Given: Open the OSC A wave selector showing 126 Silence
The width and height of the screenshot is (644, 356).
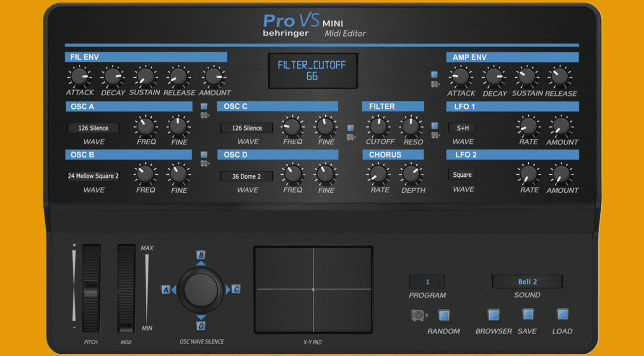Looking at the screenshot, I should pos(93,128).
